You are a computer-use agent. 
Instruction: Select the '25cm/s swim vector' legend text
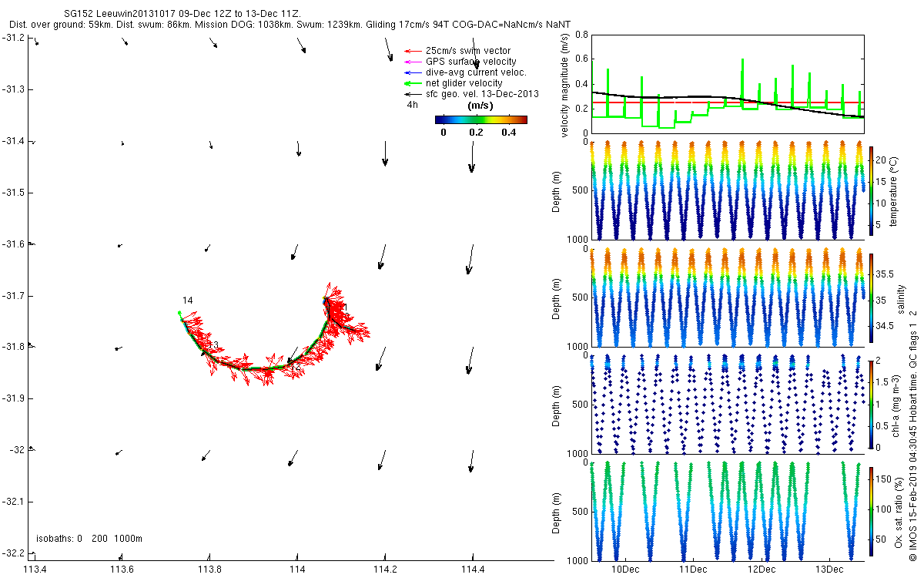(x=467, y=51)
